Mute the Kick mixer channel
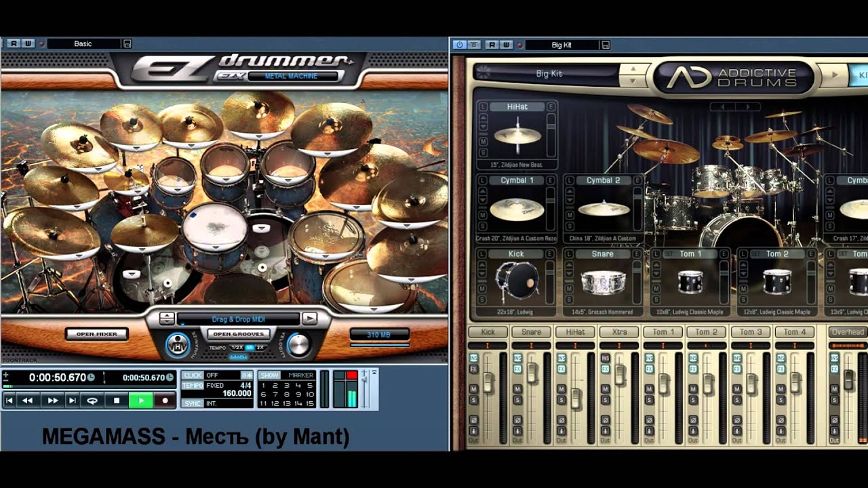Image resolution: width=868 pixels, height=488 pixels. coord(473,389)
